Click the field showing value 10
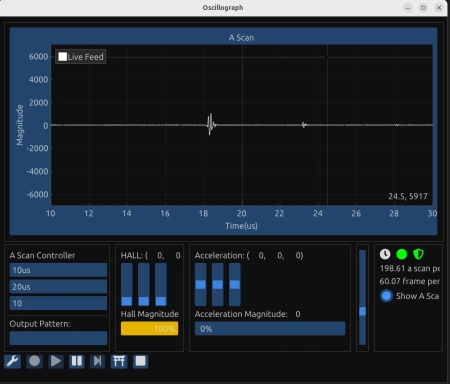The width and height of the screenshot is (450, 384). [58, 303]
